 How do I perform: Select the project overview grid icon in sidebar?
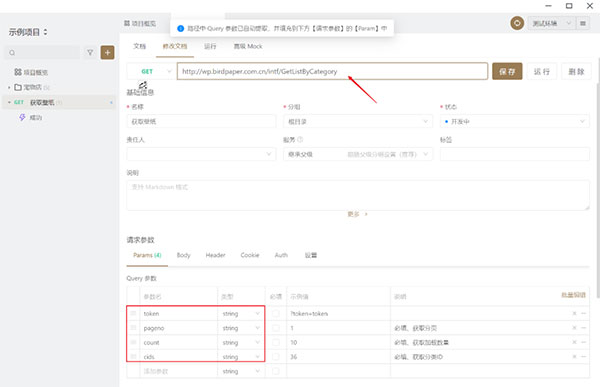pyautogui.click(x=18, y=72)
